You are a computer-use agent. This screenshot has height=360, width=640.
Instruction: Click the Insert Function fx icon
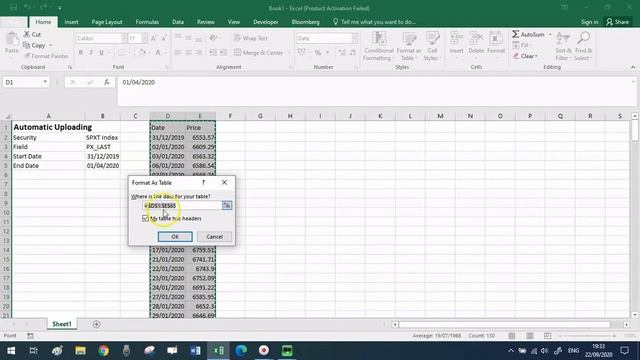coord(107,82)
